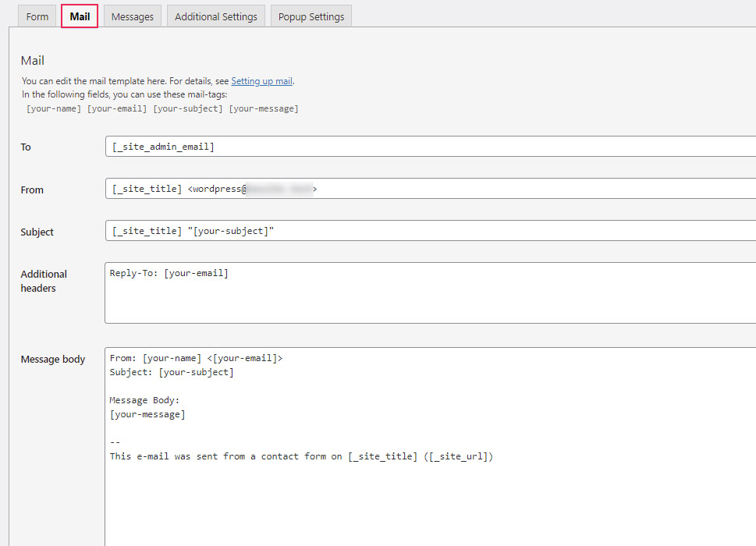The height and width of the screenshot is (546, 756).
Task: Open the Messages tab
Action: (x=132, y=16)
